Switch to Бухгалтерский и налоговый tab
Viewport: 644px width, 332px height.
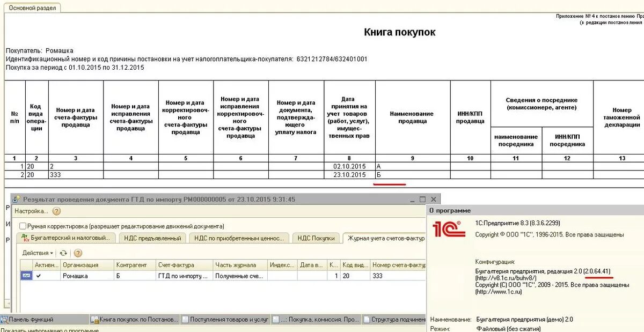pyautogui.click(x=65, y=238)
